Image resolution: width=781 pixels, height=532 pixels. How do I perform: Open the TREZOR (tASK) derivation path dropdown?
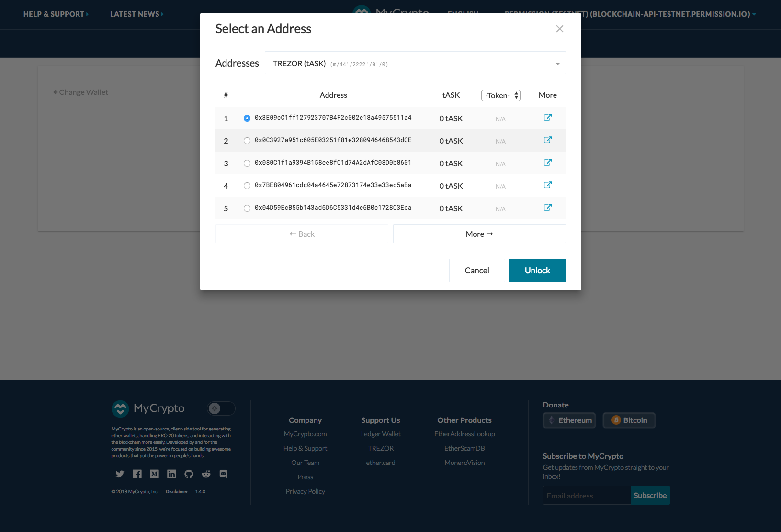(x=415, y=63)
